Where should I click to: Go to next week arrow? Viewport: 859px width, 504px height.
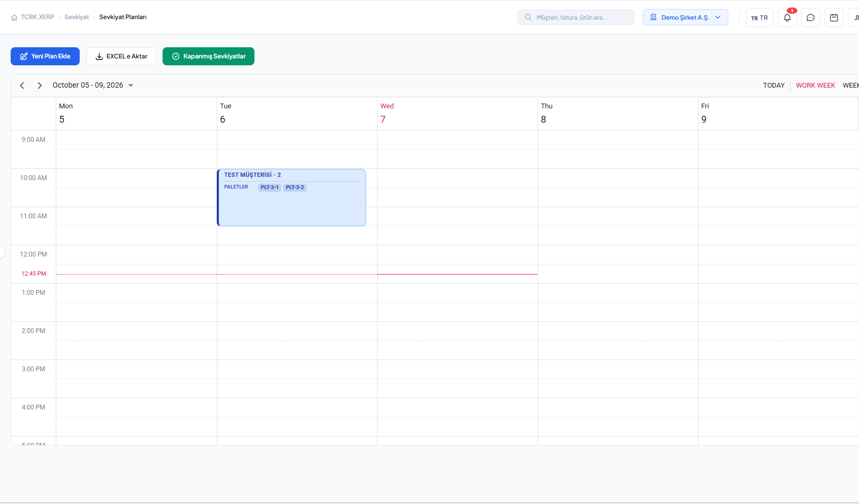pos(39,86)
